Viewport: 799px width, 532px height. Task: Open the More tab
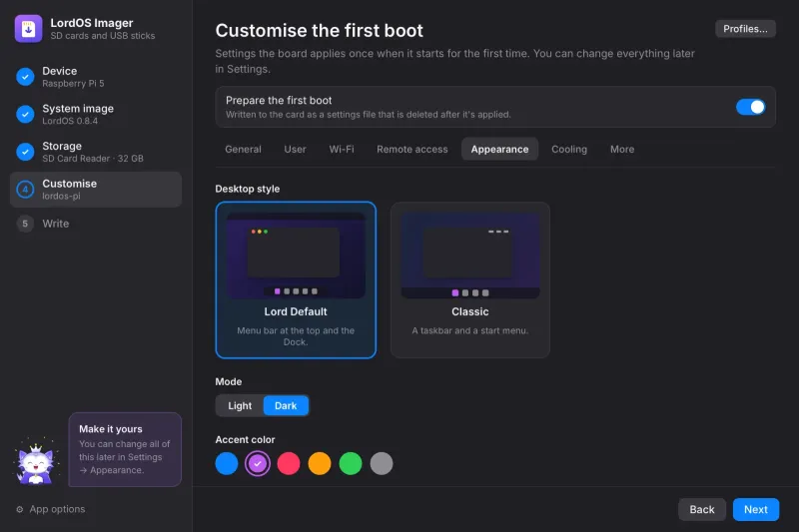[622, 149]
